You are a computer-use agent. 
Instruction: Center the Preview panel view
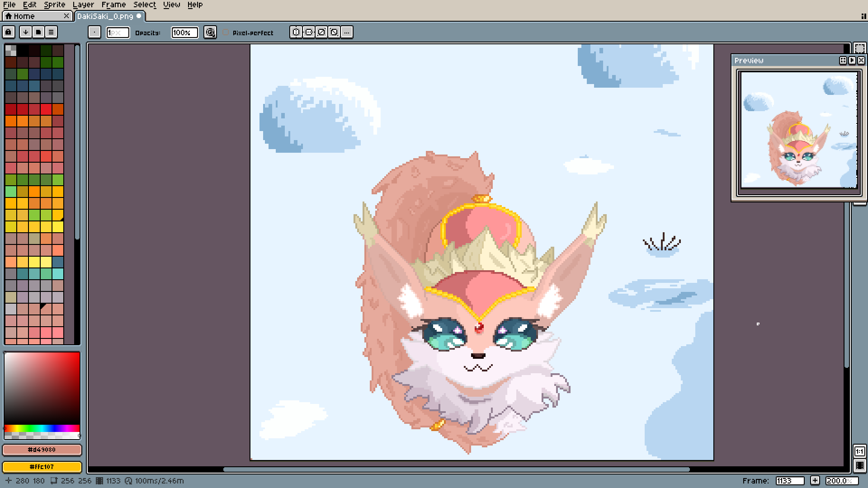click(843, 60)
